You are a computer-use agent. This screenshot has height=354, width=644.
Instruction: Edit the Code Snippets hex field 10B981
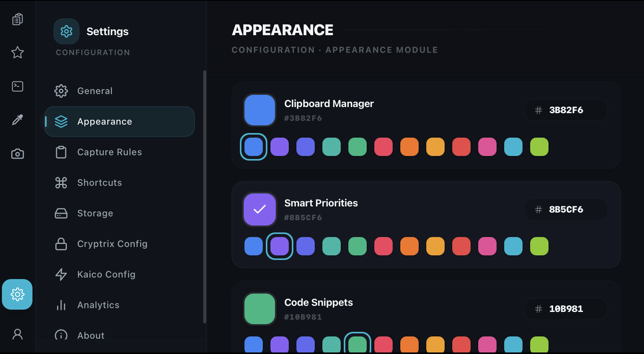(566, 309)
